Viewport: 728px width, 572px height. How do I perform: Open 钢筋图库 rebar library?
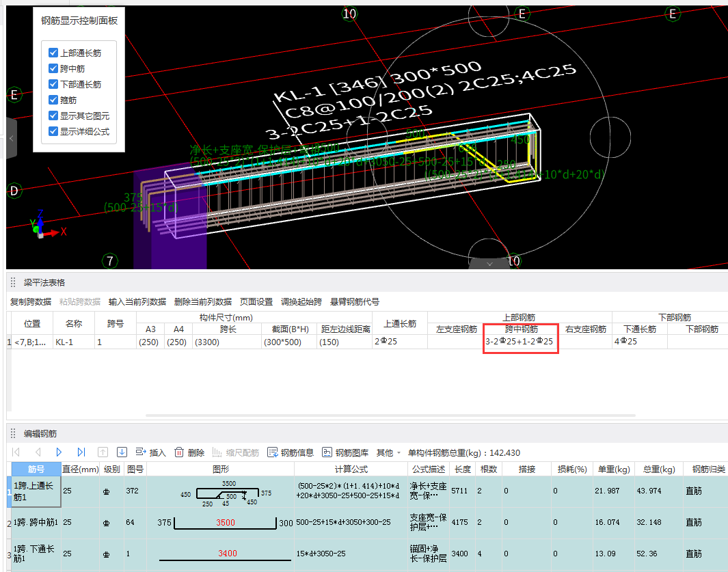pos(345,452)
